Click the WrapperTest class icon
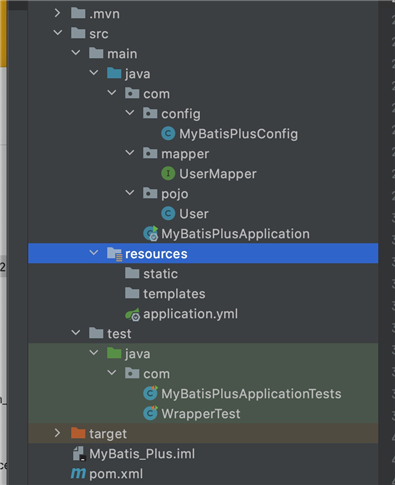This screenshot has width=395, height=485. 150,413
